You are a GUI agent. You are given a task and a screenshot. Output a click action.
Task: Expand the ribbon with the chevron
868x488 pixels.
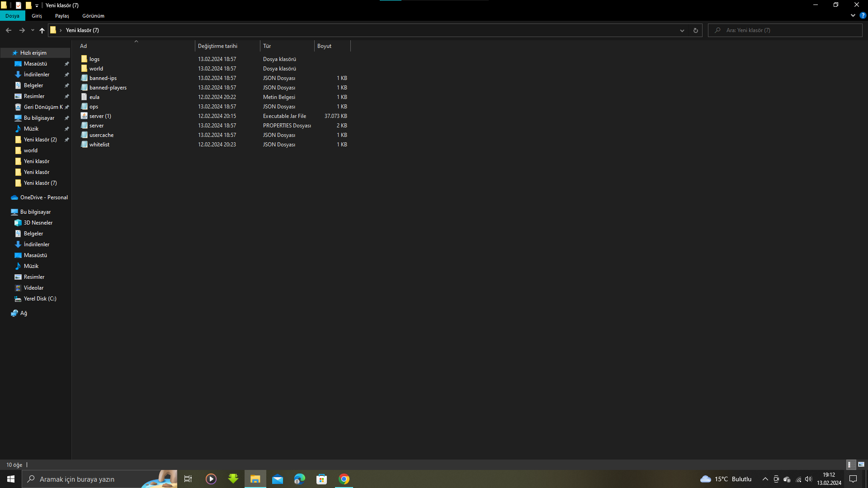tap(853, 15)
